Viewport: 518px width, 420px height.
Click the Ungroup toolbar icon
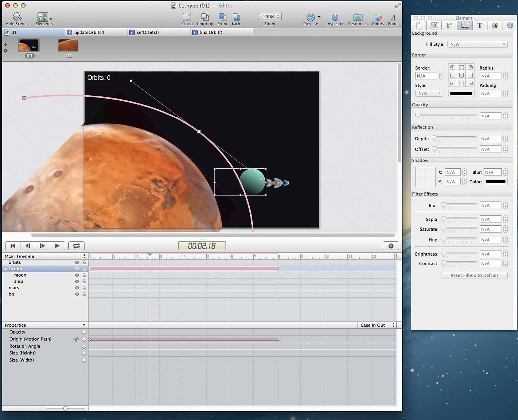pyautogui.click(x=205, y=17)
